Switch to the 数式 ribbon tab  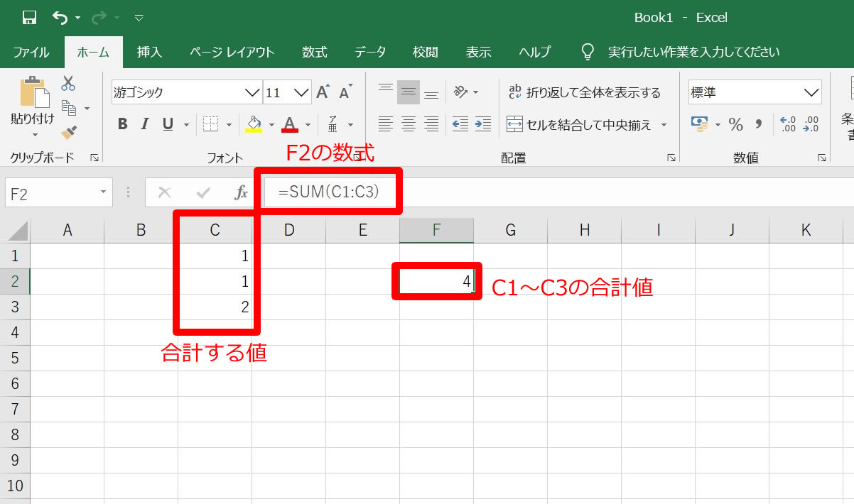[x=315, y=51]
